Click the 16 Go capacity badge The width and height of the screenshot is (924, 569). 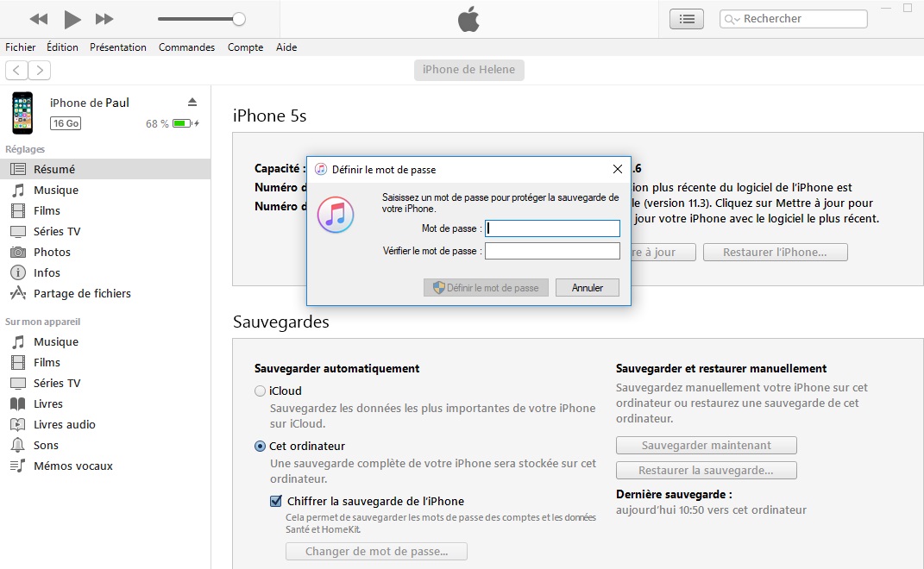click(66, 123)
